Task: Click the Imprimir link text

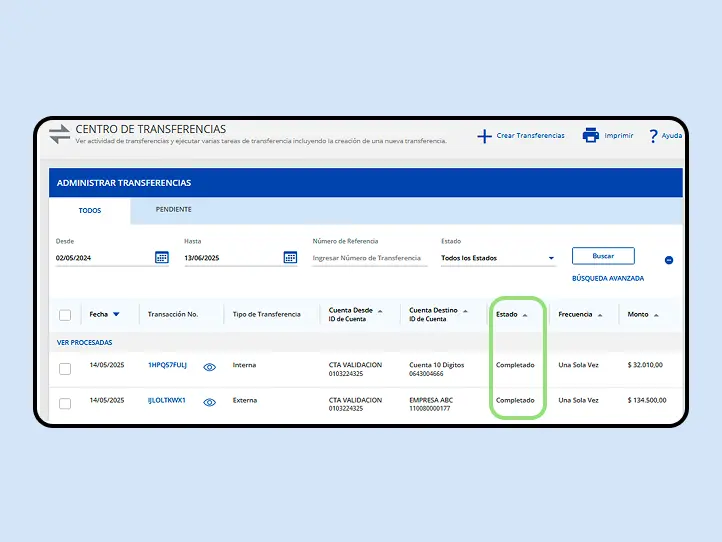Action: click(619, 135)
